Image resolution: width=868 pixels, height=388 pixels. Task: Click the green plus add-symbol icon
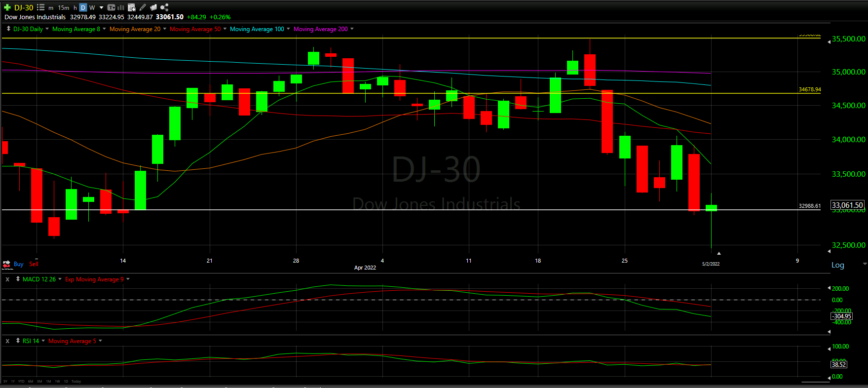(7, 7)
